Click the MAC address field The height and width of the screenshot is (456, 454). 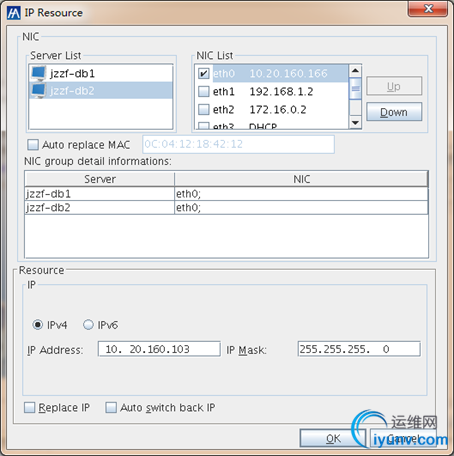(x=238, y=144)
